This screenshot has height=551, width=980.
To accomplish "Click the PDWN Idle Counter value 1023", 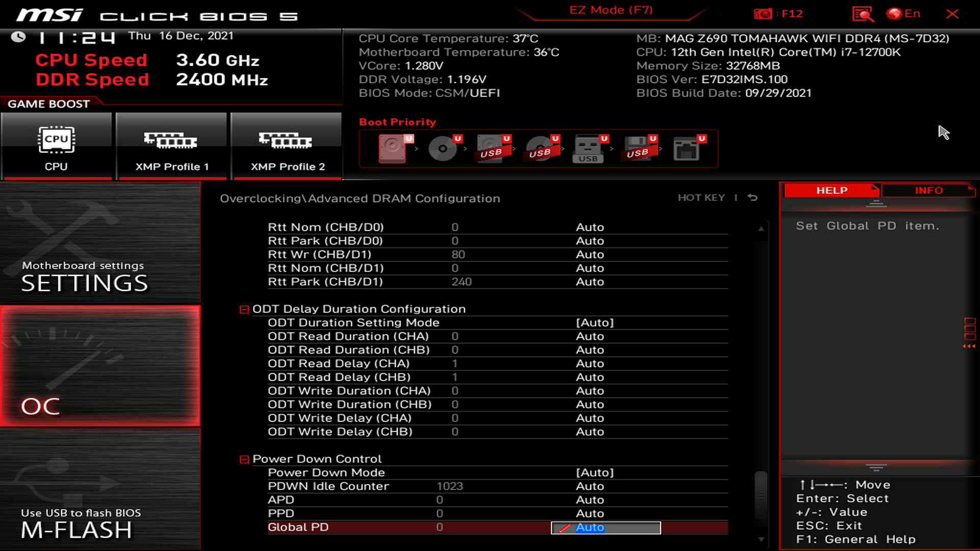I will pyautogui.click(x=450, y=487).
